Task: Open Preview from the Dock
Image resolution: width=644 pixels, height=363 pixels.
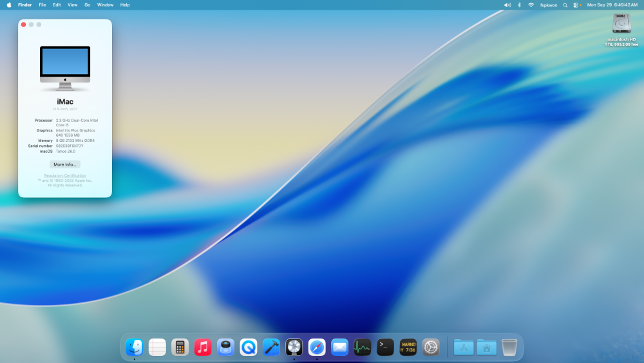Action: click(225, 347)
